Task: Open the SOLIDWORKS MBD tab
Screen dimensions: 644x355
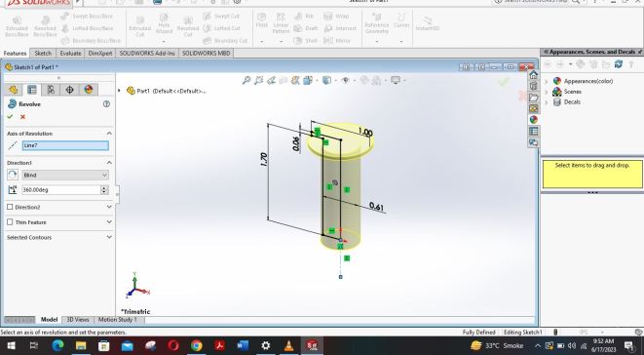Action: [206, 54]
